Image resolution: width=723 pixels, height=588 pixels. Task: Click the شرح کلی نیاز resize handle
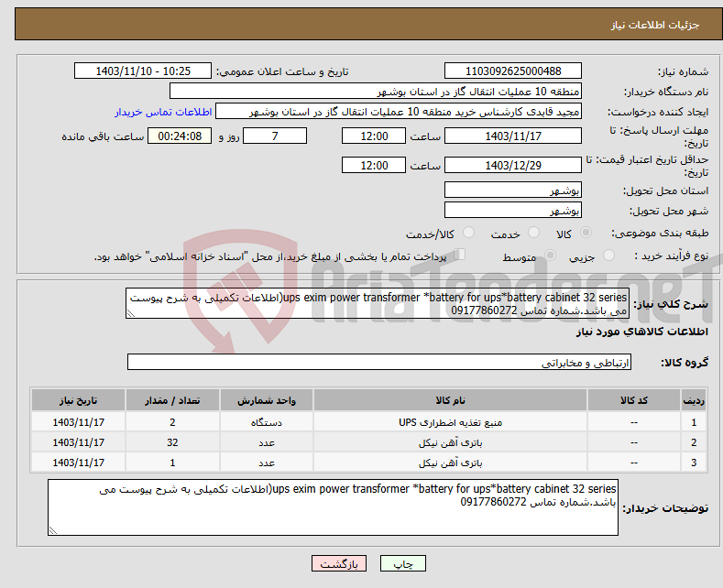[x=131, y=312]
